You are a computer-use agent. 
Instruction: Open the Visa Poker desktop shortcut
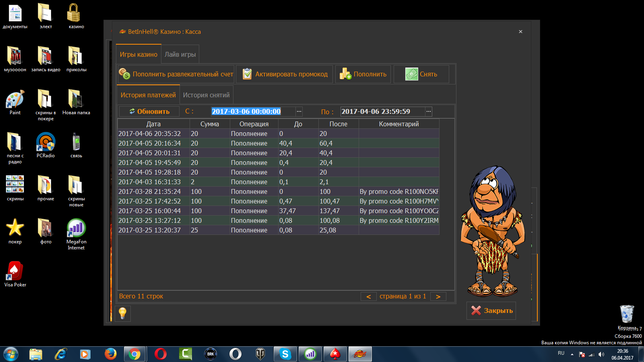[15, 274]
